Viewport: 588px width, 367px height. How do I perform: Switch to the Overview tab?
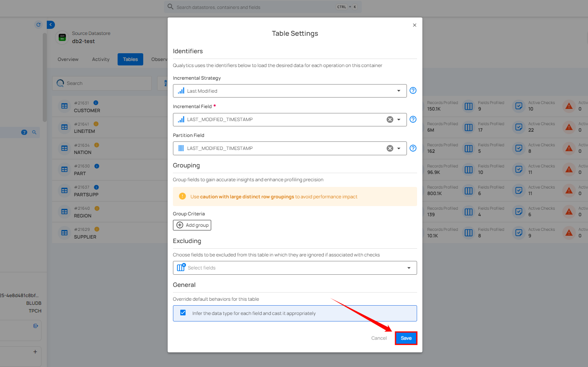(68, 59)
